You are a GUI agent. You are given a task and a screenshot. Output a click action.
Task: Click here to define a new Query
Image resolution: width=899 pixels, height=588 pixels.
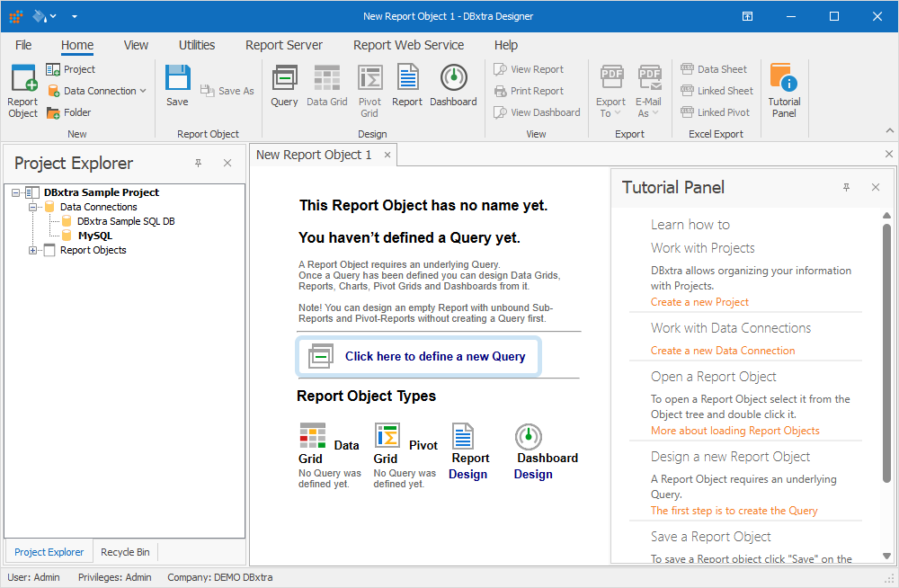(418, 356)
